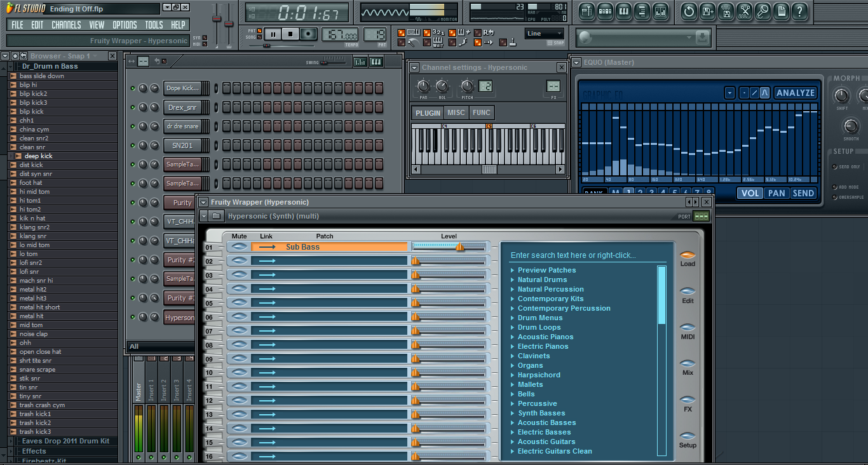The width and height of the screenshot is (868, 465).
Task: Select the Dope Kick channel button
Action: [182, 88]
